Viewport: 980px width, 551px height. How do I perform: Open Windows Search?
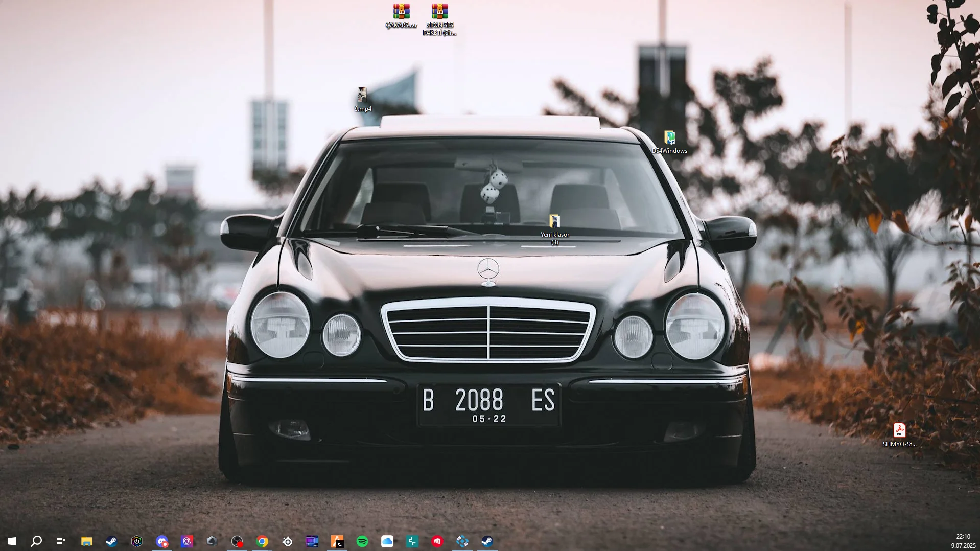pyautogui.click(x=36, y=541)
